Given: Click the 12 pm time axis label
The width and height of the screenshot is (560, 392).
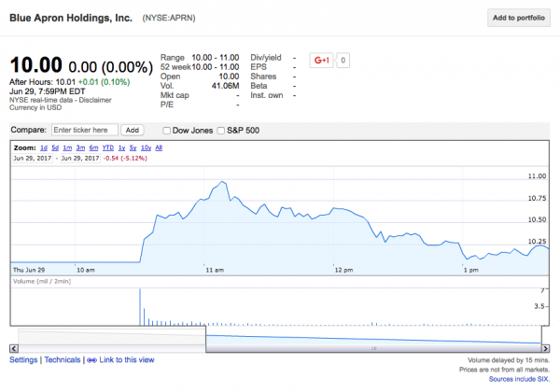Looking at the screenshot, I should (x=343, y=271).
